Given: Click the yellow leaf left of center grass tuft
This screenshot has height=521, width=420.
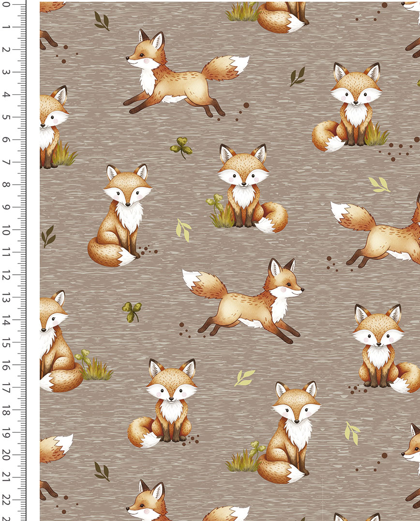Looking at the screenshot, I should click(183, 230).
